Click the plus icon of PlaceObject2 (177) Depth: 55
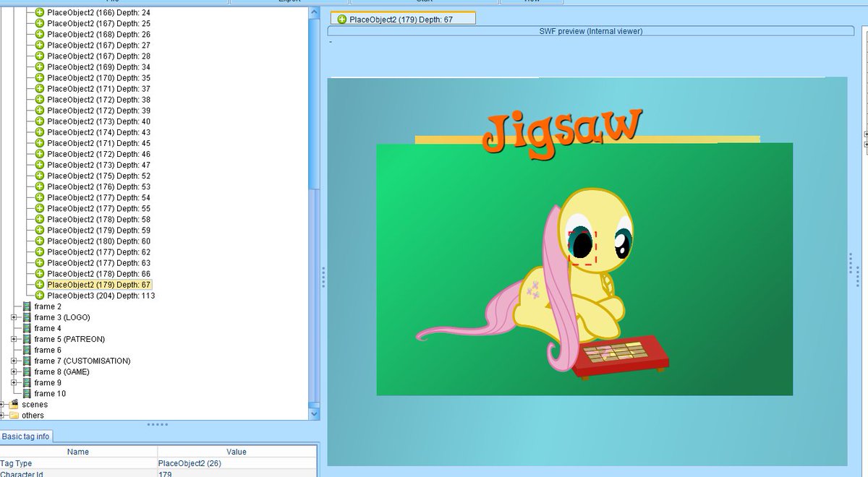Image resolution: width=868 pixels, height=477 pixels. [x=40, y=208]
